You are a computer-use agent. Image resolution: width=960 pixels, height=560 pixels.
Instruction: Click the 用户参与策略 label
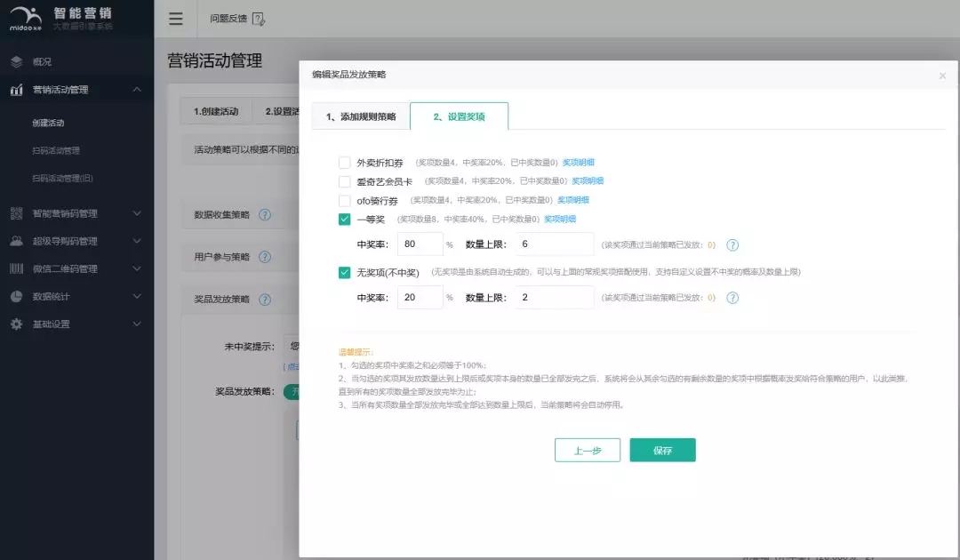pos(221,257)
